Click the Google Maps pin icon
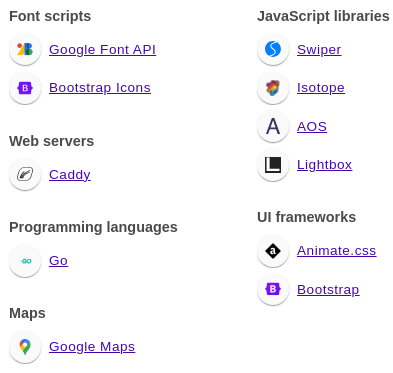This screenshot has width=393, height=373. 25,347
